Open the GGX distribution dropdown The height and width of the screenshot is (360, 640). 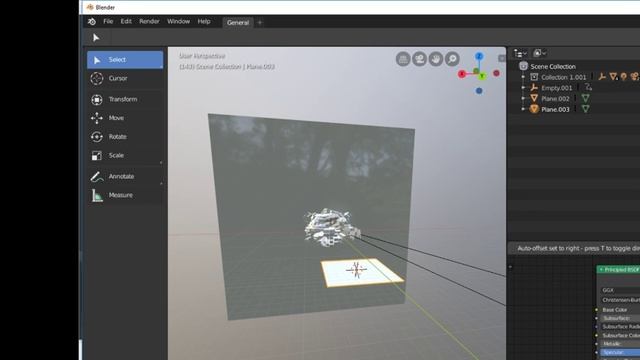tap(620, 290)
